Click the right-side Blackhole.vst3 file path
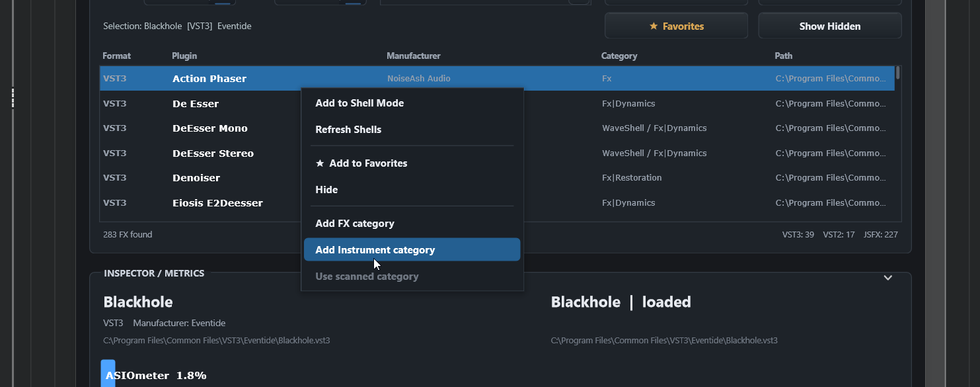 tap(664, 341)
